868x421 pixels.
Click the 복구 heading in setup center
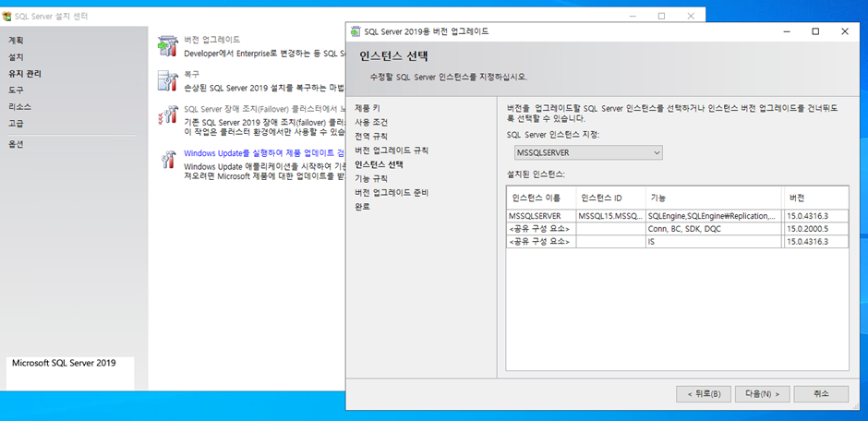(x=191, y=74)
